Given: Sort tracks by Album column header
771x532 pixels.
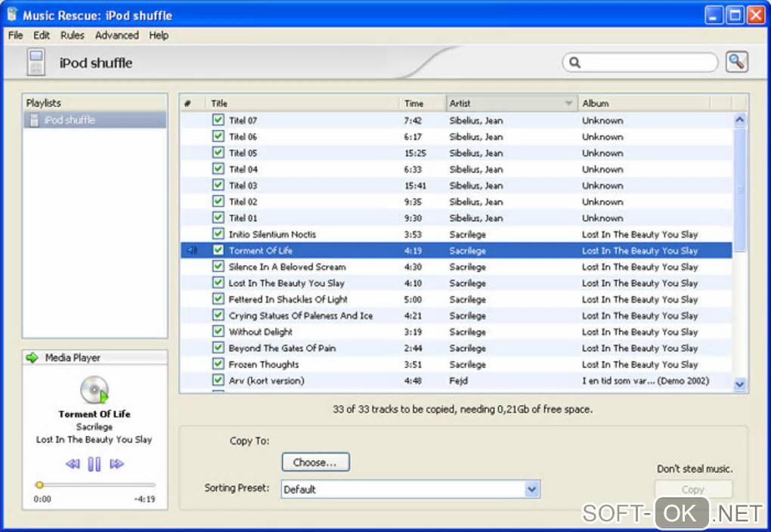Looking at the screenshot, I should pyautogui.click(x=643, y=104).
